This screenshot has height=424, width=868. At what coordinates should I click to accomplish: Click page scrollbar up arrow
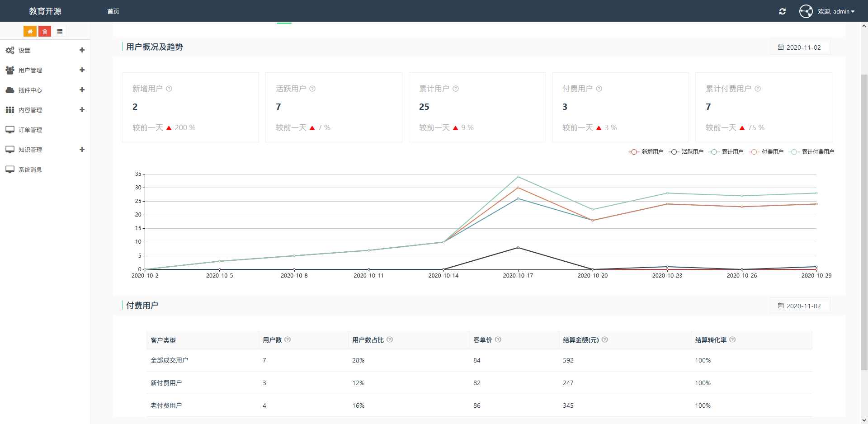[x=864, y=26]
